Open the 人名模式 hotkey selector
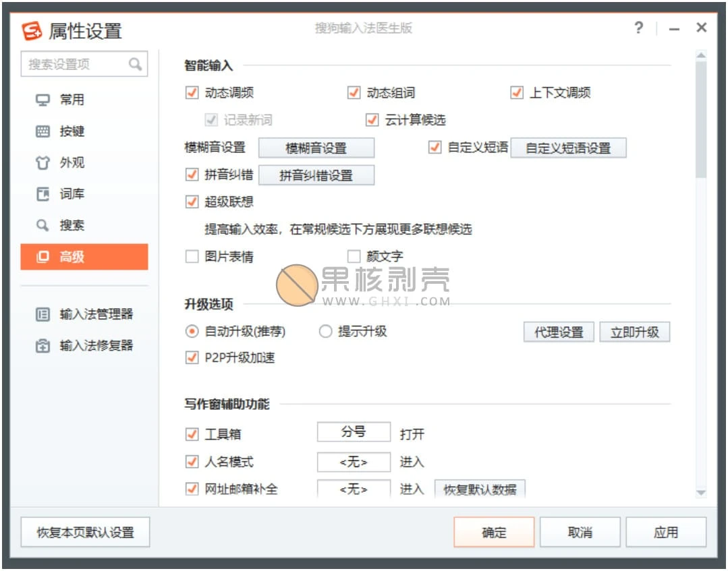728x571 pixels. tap(354, 462)
